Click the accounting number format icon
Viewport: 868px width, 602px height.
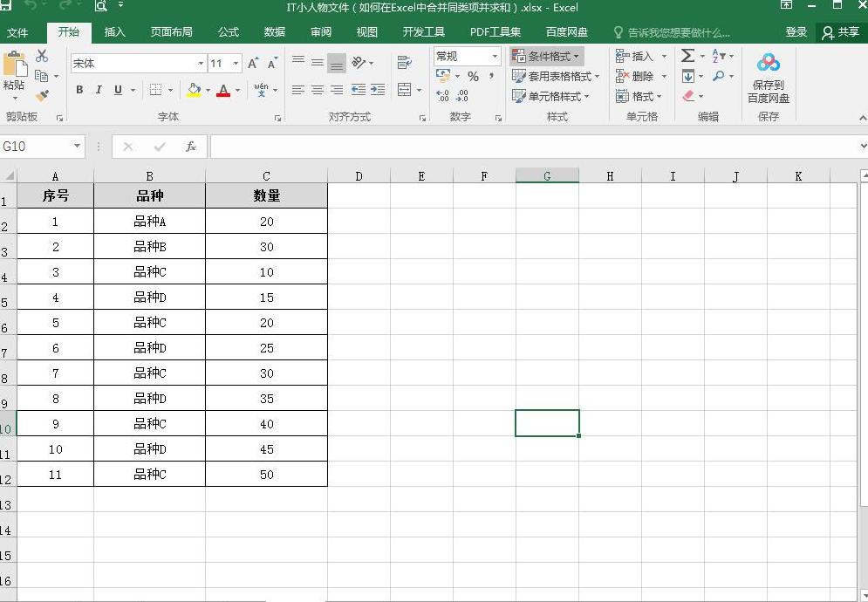443,76
